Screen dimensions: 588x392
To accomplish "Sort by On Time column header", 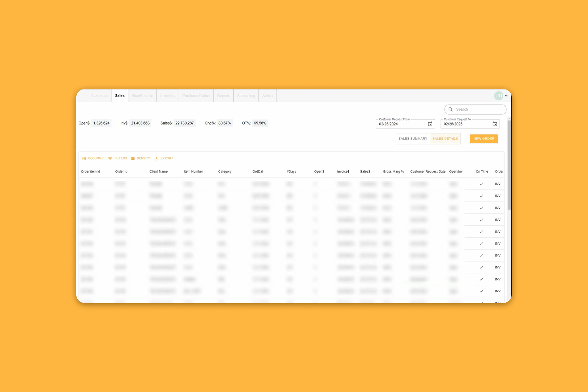I will coord(482,172).
